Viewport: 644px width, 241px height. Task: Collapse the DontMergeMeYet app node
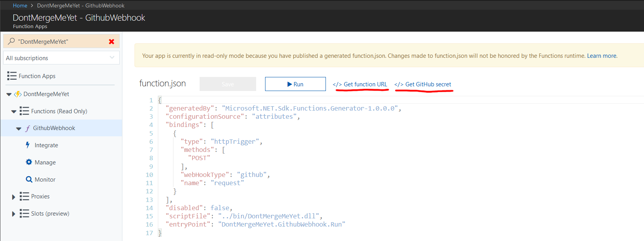tap(9, 95)
